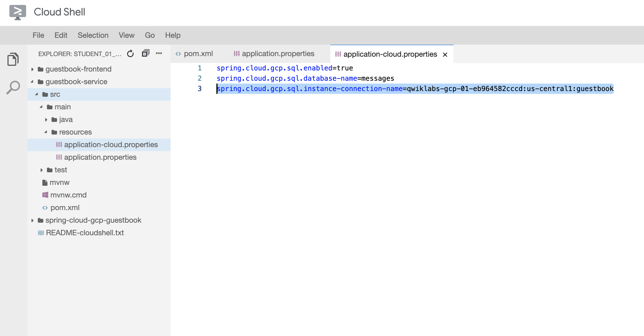
Task: Click the database-name property key on line 2
Action: [287, 78]
